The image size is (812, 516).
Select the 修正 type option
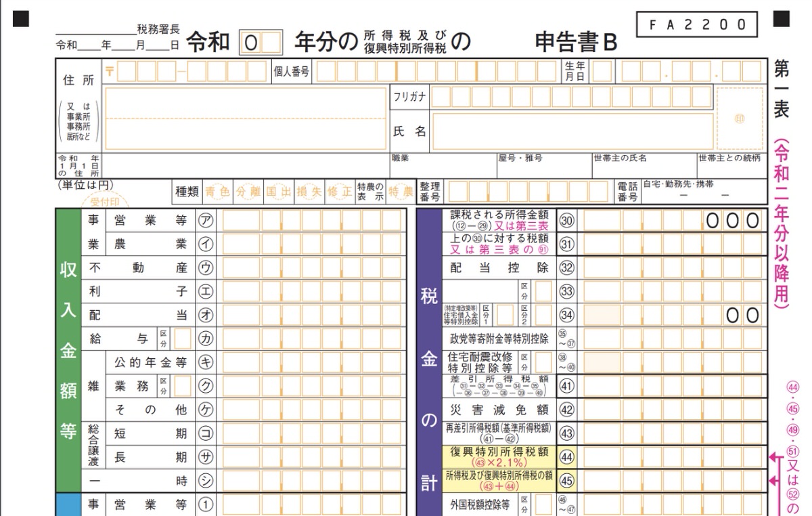point(339,192)
